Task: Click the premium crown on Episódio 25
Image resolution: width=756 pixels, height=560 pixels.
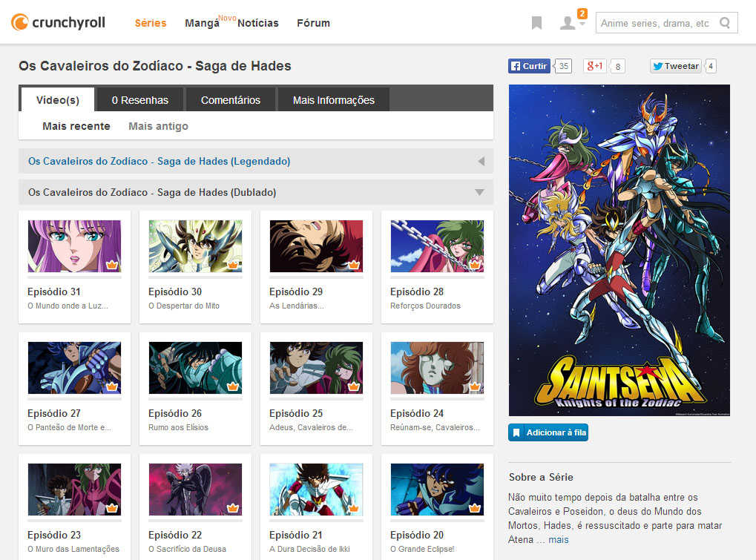Action: tap(354, 386)
